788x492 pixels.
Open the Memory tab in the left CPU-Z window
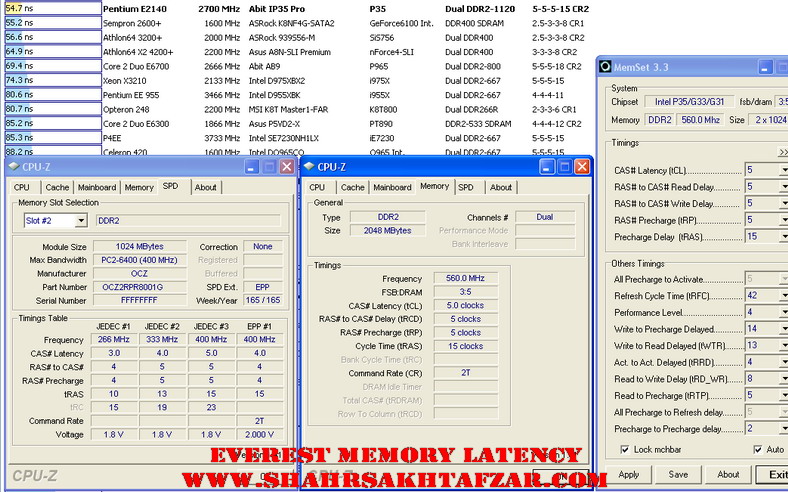pos(139,187)
